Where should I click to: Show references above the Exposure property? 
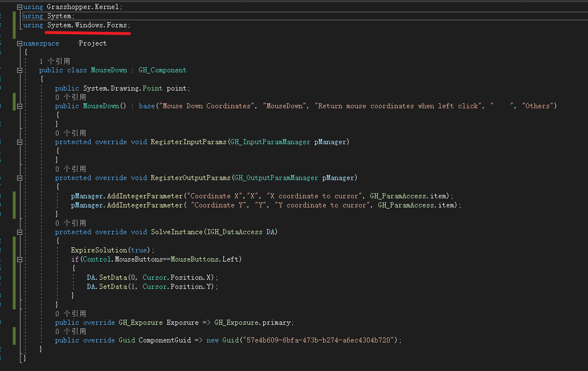coord(71,313)
